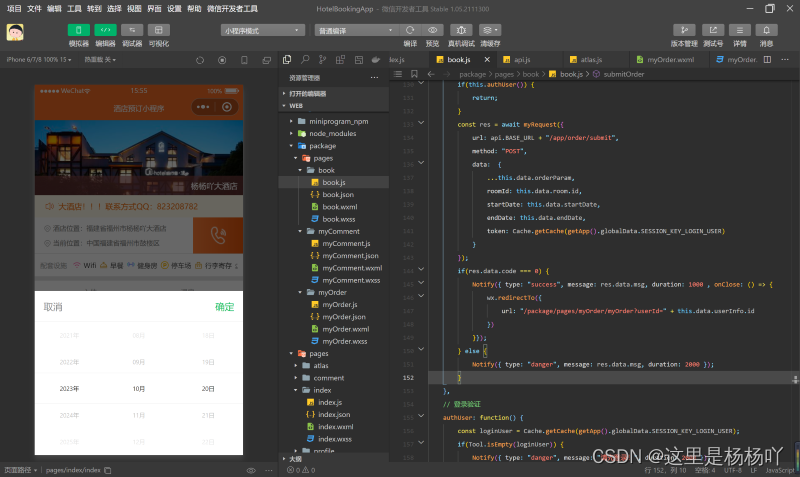
Task: Open the 文件 menu
Action: point(34,9)
